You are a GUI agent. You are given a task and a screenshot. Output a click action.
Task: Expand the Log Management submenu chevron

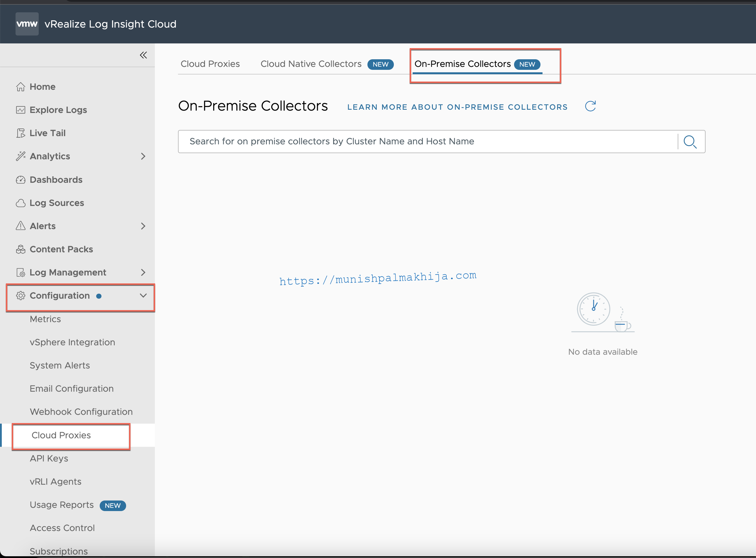click(x=143, y=272)
